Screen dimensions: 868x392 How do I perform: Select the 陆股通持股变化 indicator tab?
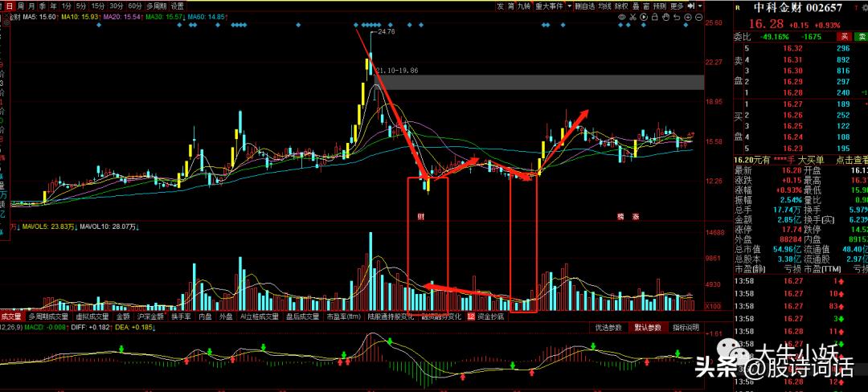point(391,316)
